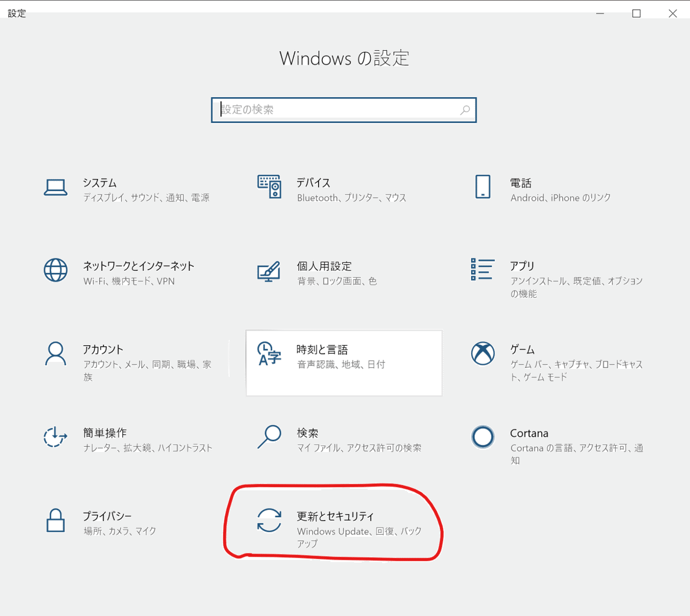690x616 pixels.
Task: Close the 設定 window
Action: pos(672,13)
